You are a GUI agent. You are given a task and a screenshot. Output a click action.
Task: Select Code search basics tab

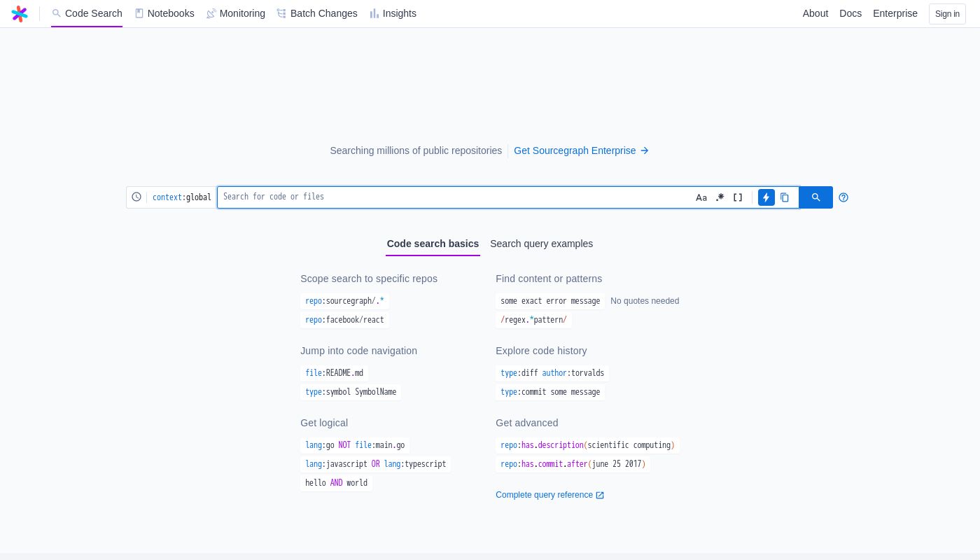coord(433,244)
